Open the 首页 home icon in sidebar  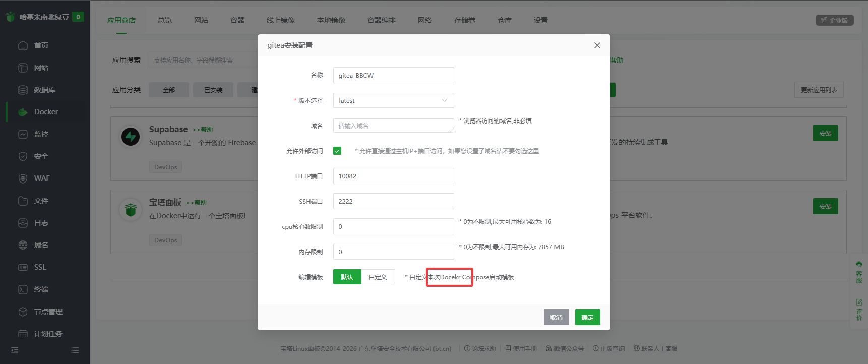[23, 45]
